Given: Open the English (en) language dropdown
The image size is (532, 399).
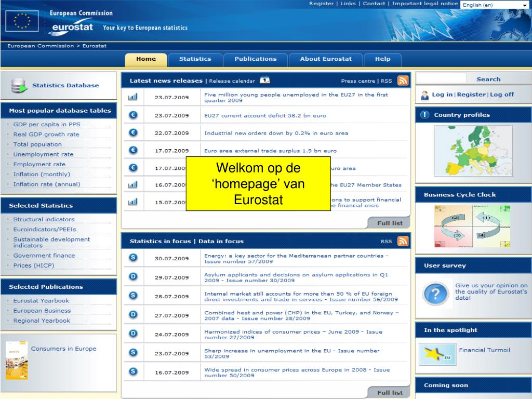Looking at the screenshot, I should [x=495, y=5].
